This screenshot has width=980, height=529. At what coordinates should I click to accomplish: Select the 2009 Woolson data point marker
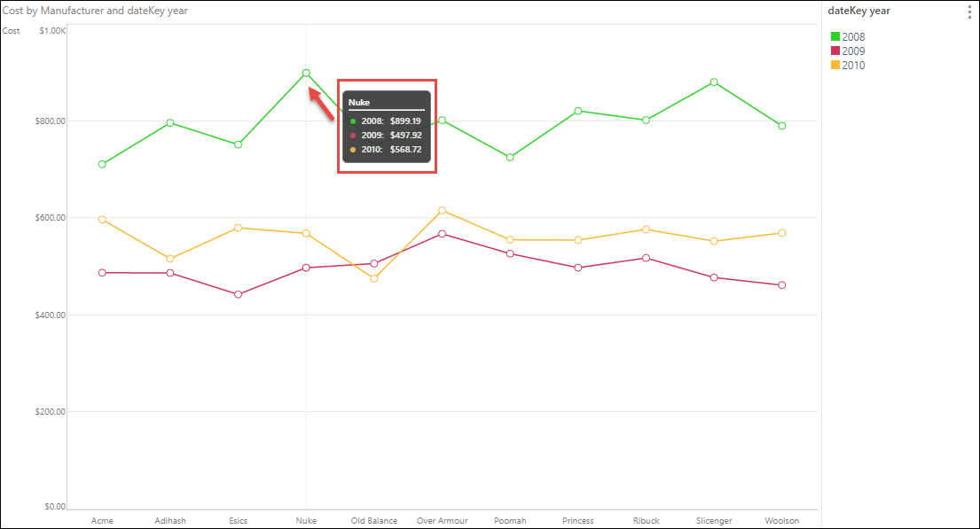coord(782,285)
